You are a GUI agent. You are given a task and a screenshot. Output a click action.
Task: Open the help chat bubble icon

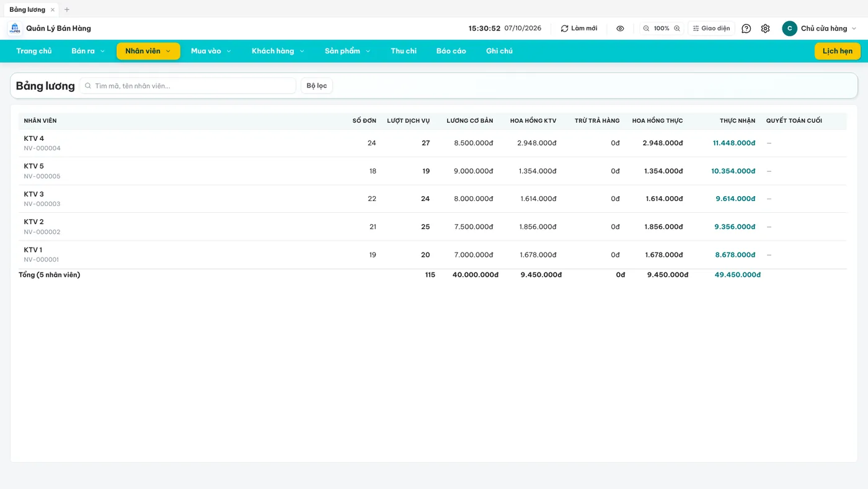click(746, 29)
